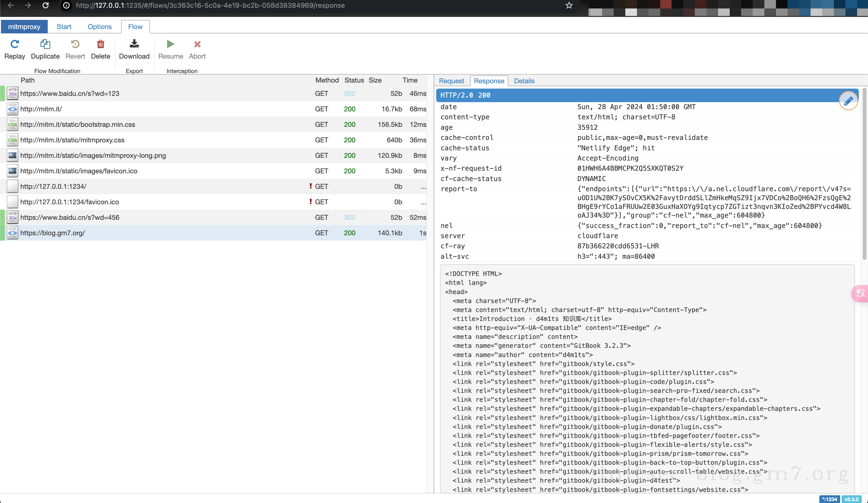Select the bootstrap.min.css flow row

(x=77, y=125)
